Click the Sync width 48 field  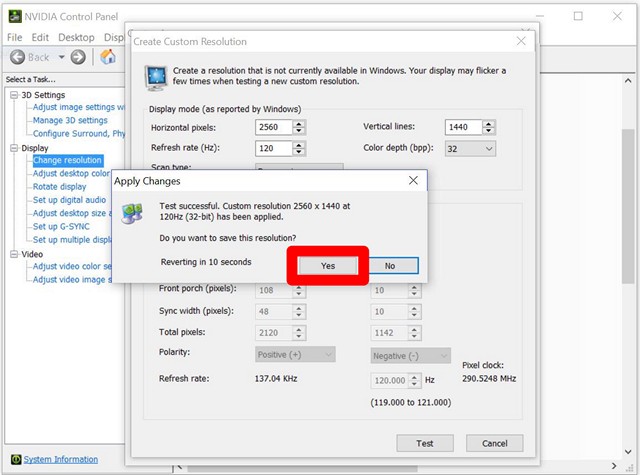274,311
